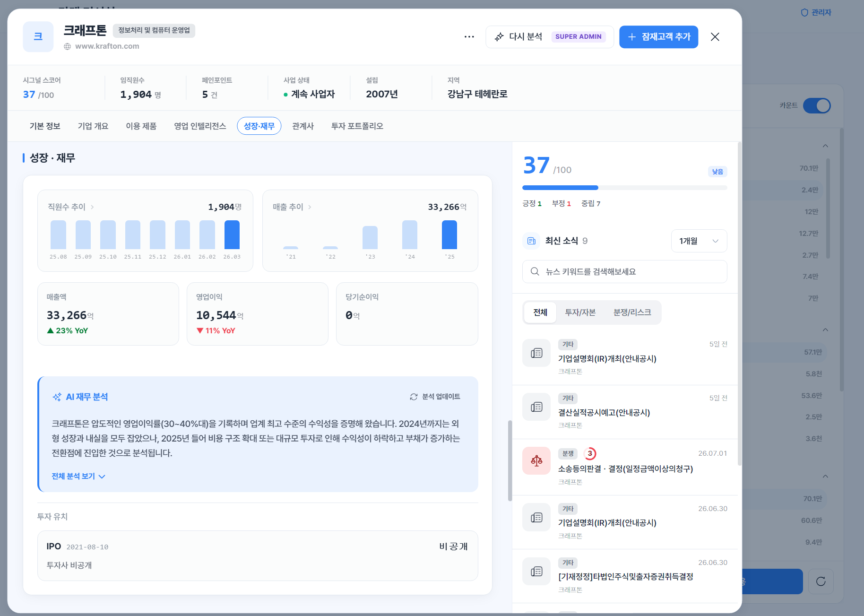Click the globe icon beside www.krafton.com
This screenshot has width=864, height=616.
click(68, 46)
